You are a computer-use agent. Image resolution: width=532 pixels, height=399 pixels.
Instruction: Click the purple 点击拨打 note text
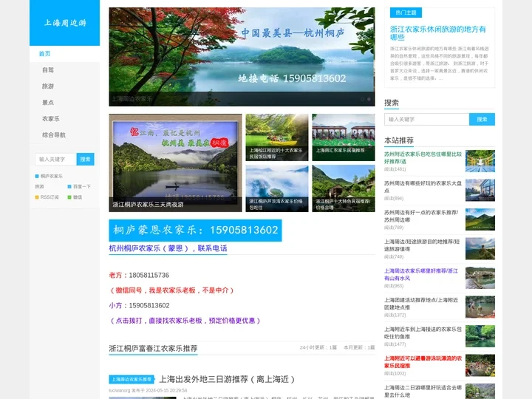(185, 321)
